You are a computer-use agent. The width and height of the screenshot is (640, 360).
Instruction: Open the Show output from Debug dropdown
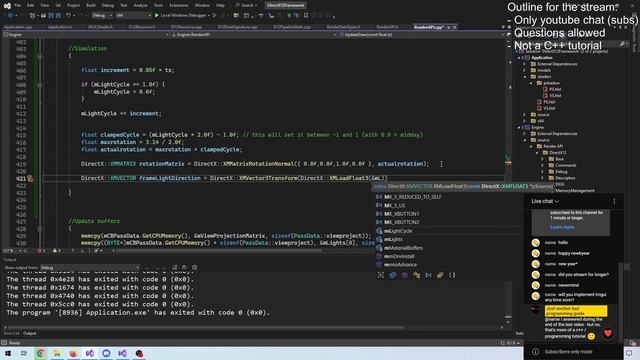coord(90,268)
